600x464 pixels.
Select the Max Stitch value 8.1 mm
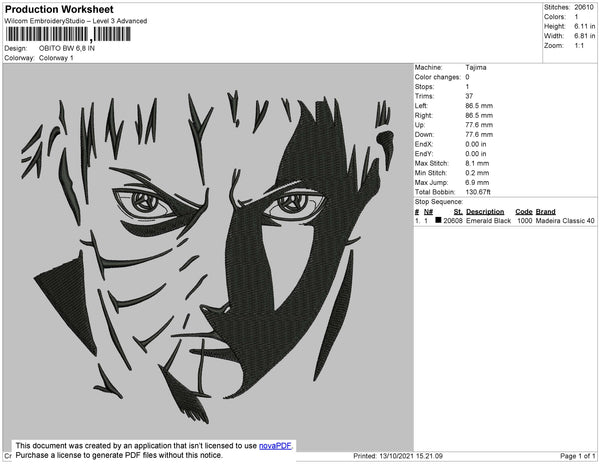(477, 163)
